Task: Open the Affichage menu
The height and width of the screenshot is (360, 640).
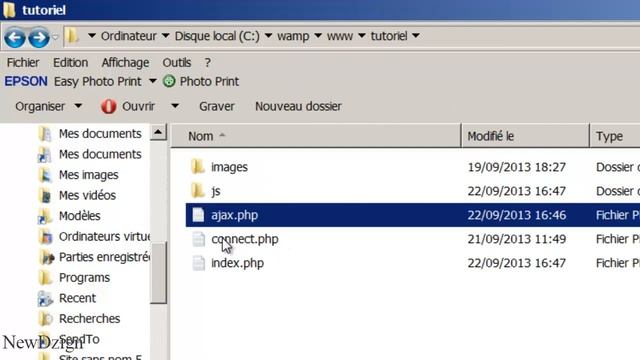Action: [125, 62]
